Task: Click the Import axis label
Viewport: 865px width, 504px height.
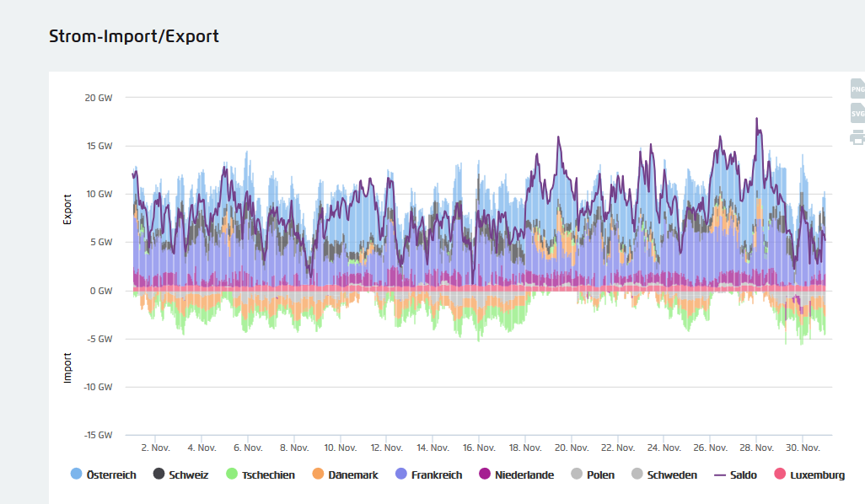Action: 67,367
